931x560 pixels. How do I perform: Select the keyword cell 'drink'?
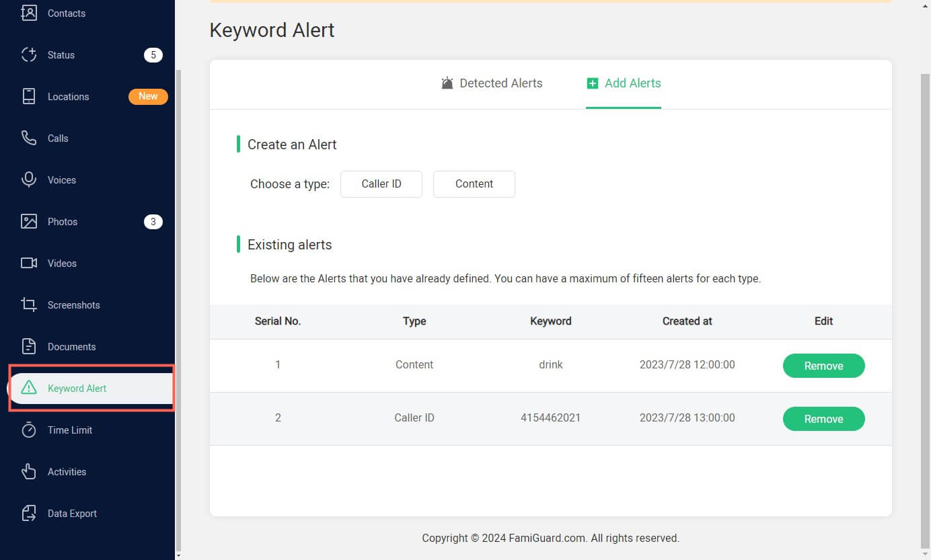(551, 365)
